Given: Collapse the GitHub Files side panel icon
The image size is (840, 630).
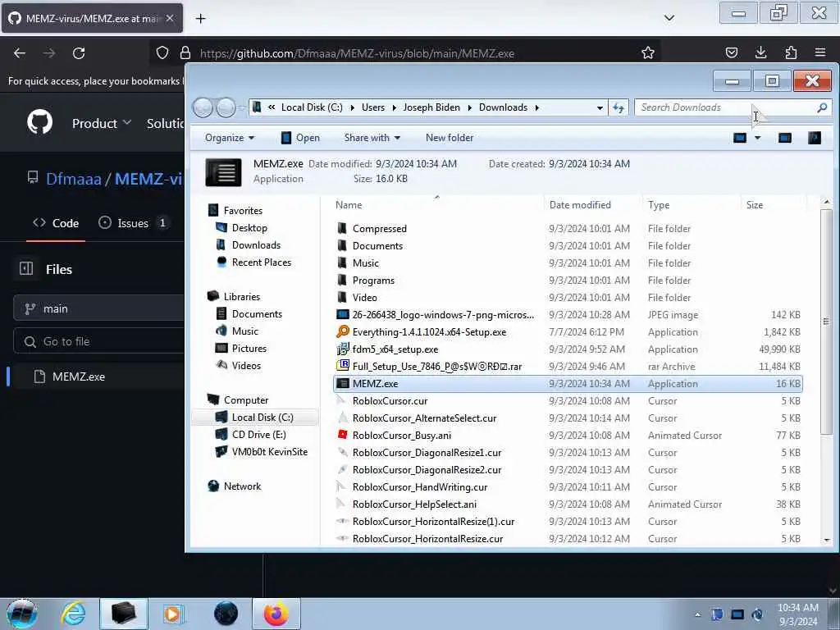Looking at the screenshot, I should click(26, 268).
